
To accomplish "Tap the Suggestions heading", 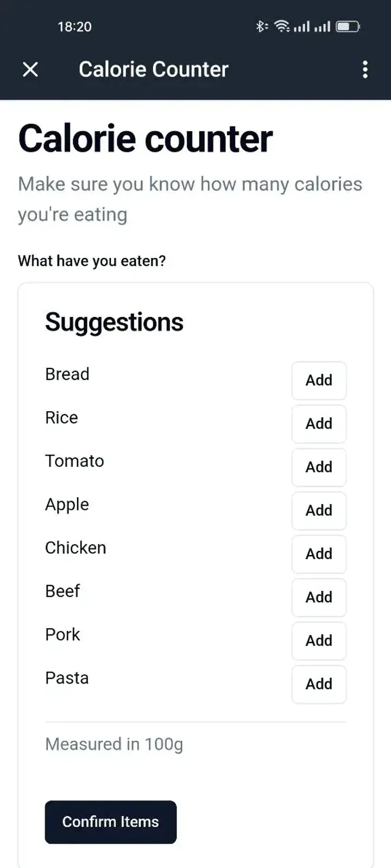I will tap(114, 322).
